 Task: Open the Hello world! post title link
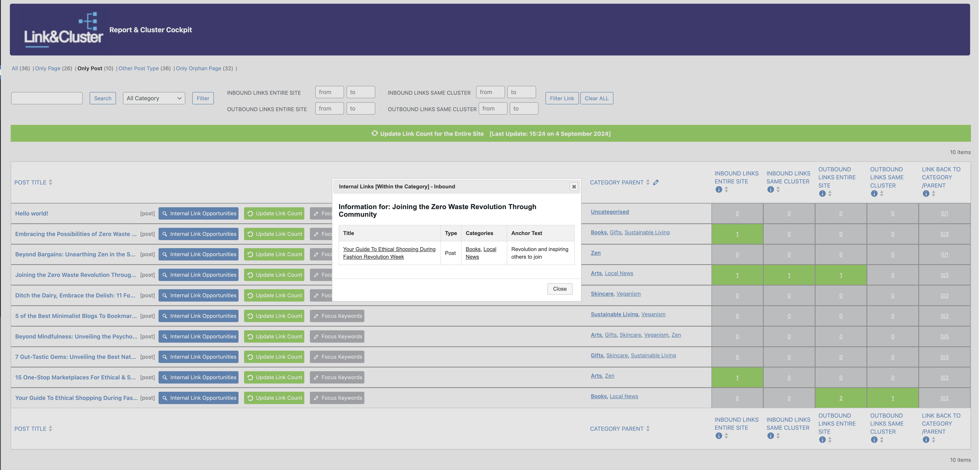coord(32,213)
